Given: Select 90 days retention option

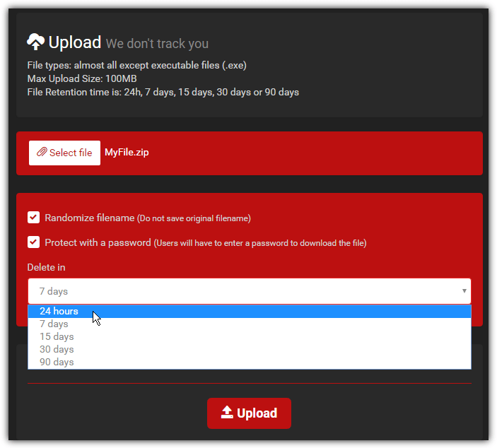Looking at the screenshot, I should coord(250,362).
